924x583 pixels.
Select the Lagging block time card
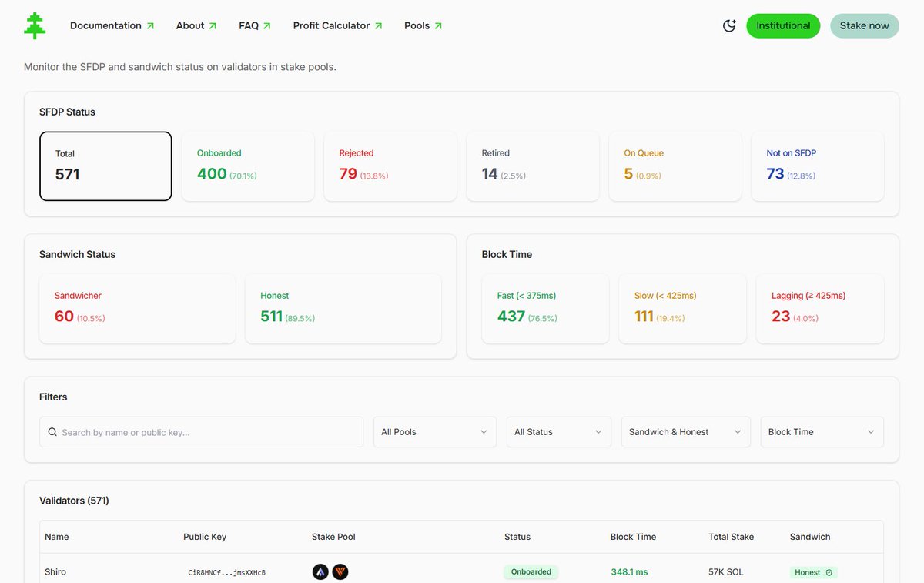tap(820, 309)
